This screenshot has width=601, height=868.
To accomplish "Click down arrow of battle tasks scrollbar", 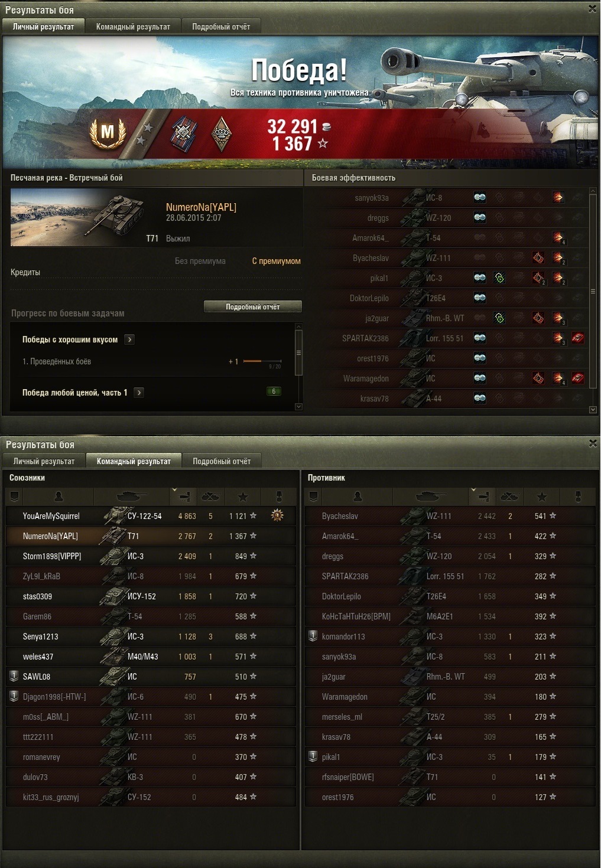I will click(x=298, y=406).
